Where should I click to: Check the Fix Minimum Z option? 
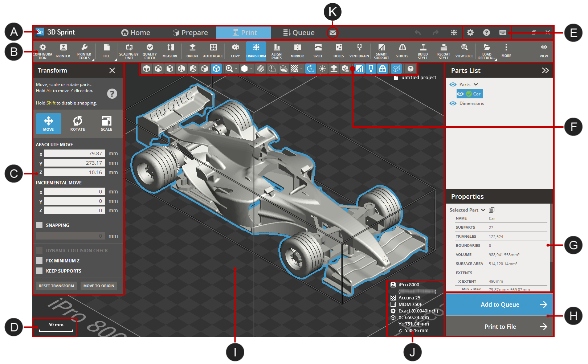(39, 261)
